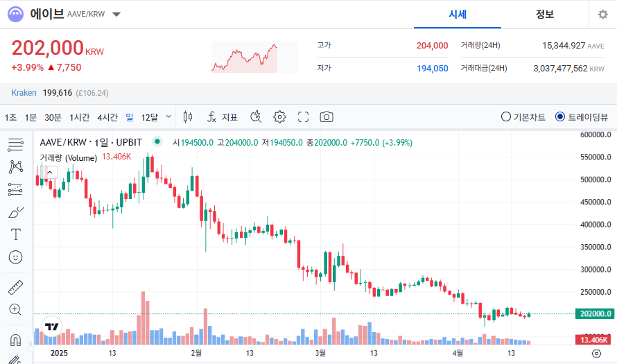Image resolution: width=617 pixels, height=364 pixels.
Task: Click the Kraken price 199,616
Action: tap(58, 93)
